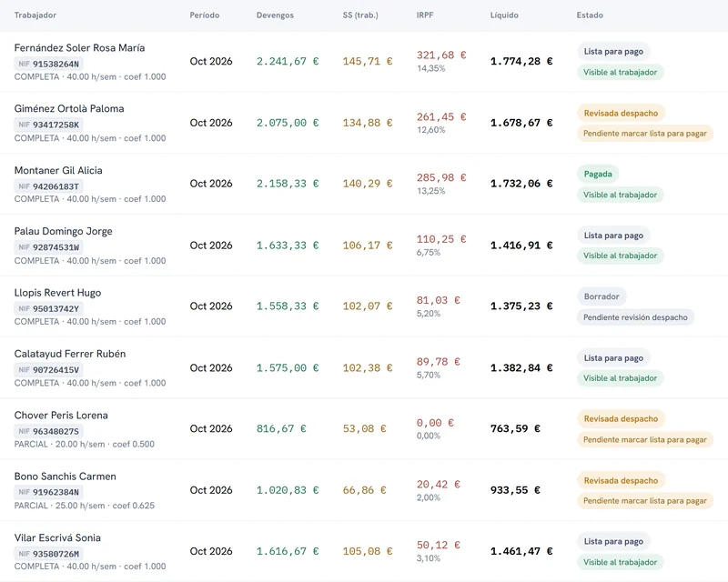The image size is (728, 582).
Task: Select devengos amount 816,67 €
Action: tap(281, 429)
